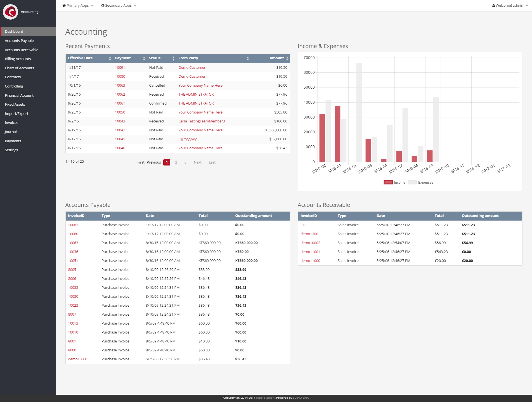532x402 pixels.
Task: Click the gear icon on Secondary Apps
Action: (103, 5)
